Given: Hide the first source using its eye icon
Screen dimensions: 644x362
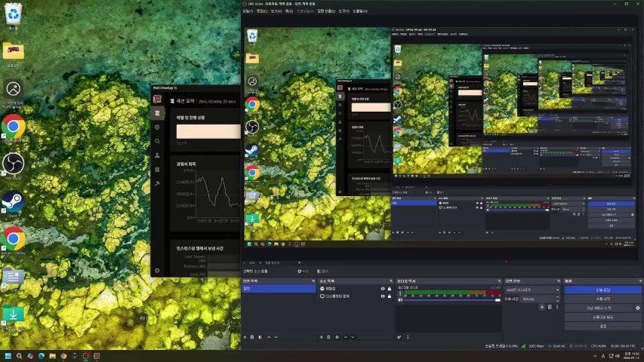Looking at the screenshot, I should [383, 288].
